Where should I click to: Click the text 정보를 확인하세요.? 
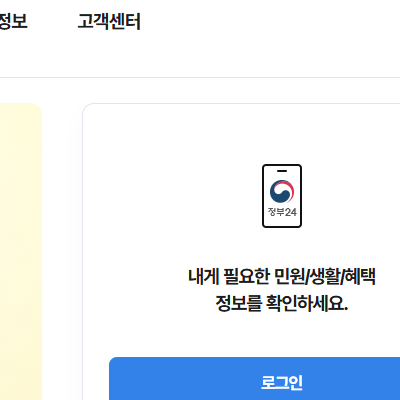pos(282,303)
